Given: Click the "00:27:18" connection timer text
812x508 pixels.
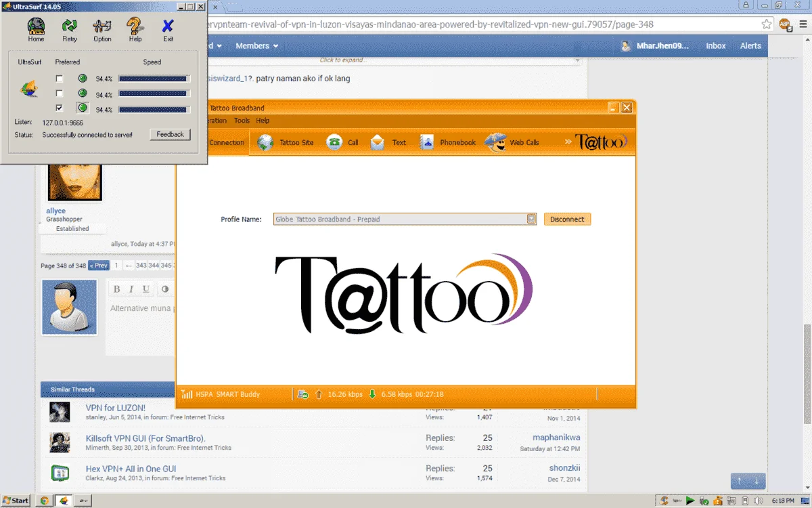Looking at the screenshot, I should pyautogui.click(x=430, y=394).
